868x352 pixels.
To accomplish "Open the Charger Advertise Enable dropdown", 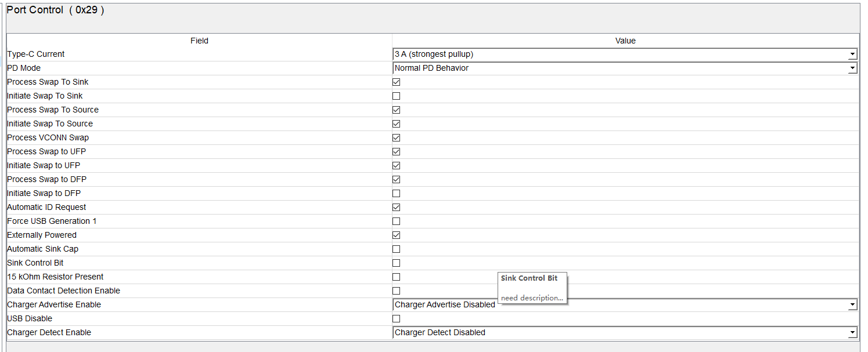I will [624, 304].
